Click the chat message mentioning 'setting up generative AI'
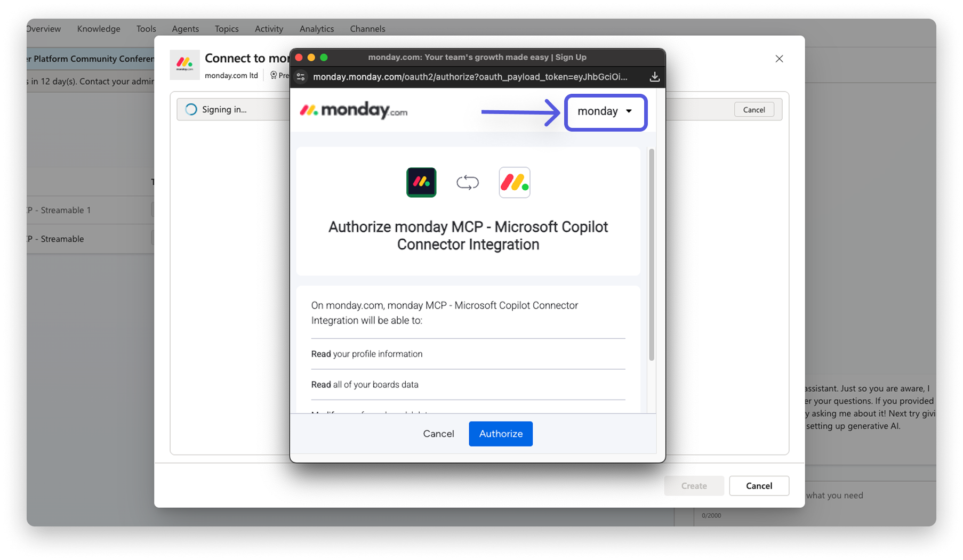Screen dimensions: 963x560 pyautogui.click(x=869, y=407)
